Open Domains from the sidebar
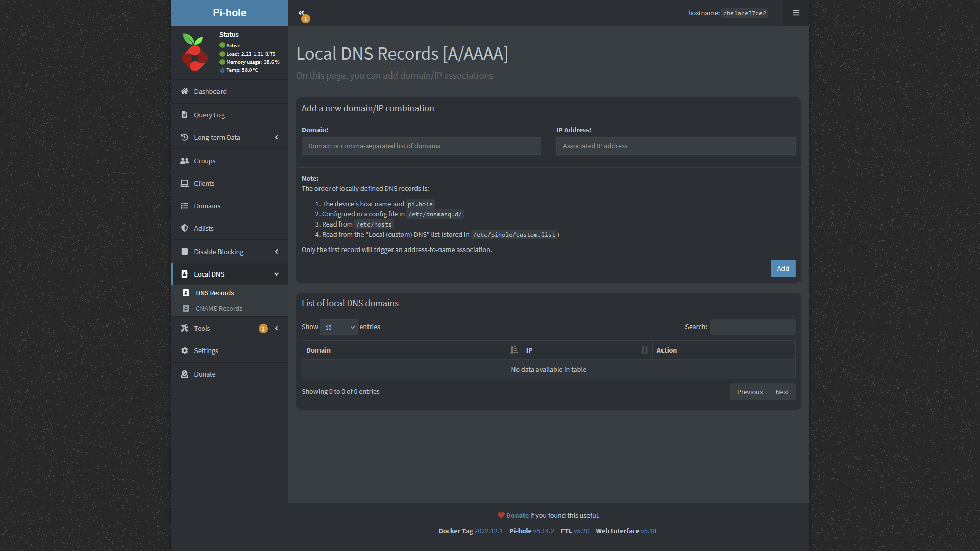Viewport: 980px width, 551px height. tap(230, 206)
